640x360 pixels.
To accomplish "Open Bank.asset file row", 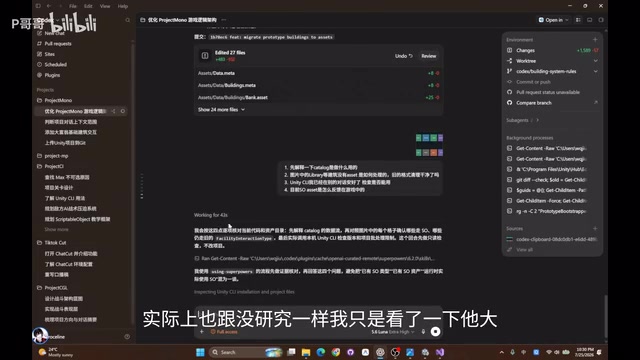I will [x=318, y=98].
